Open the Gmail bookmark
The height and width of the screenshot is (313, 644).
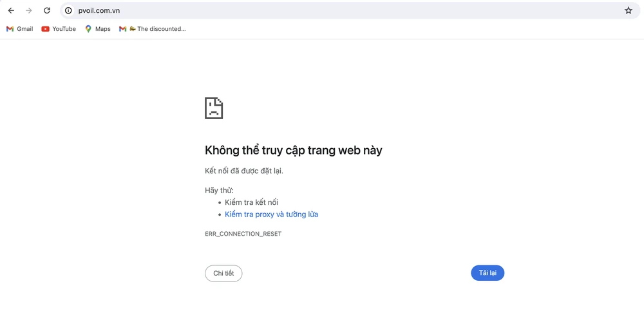pyautogui.click(x=20, y=29)
